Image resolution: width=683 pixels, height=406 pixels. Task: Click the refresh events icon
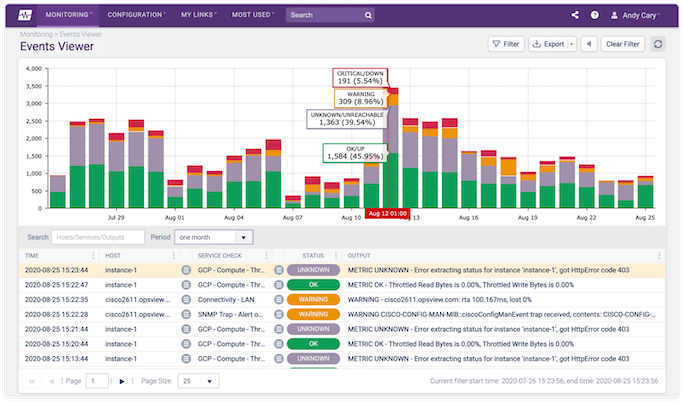coord(657,44)
